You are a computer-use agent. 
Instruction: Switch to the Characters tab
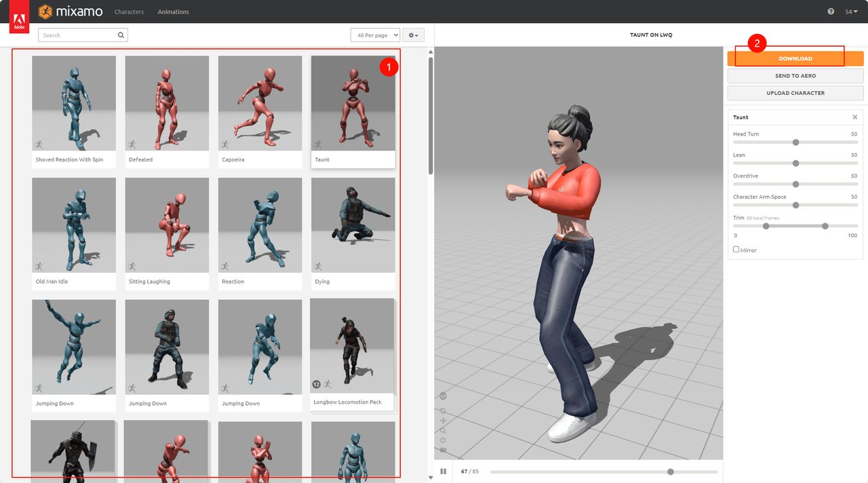(129, 12)
